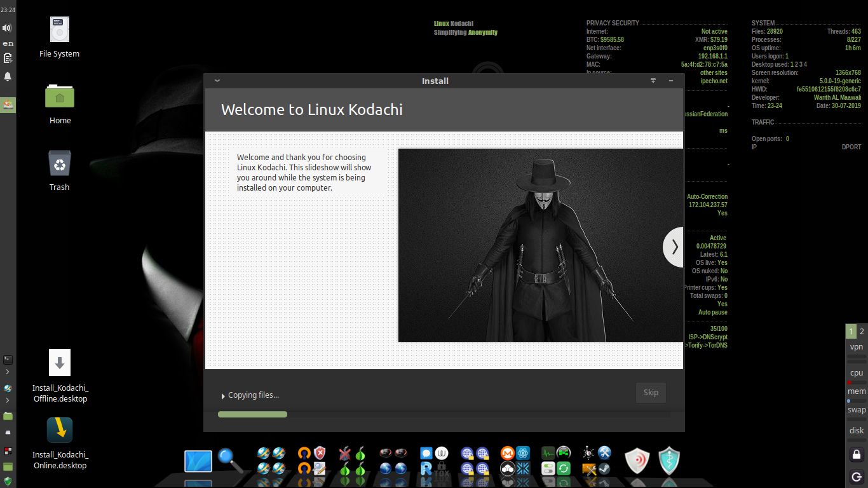Open the blue R messenger dock icon
Image resolution: width=868 pixels, height=488 pixels.
[426, 469]
